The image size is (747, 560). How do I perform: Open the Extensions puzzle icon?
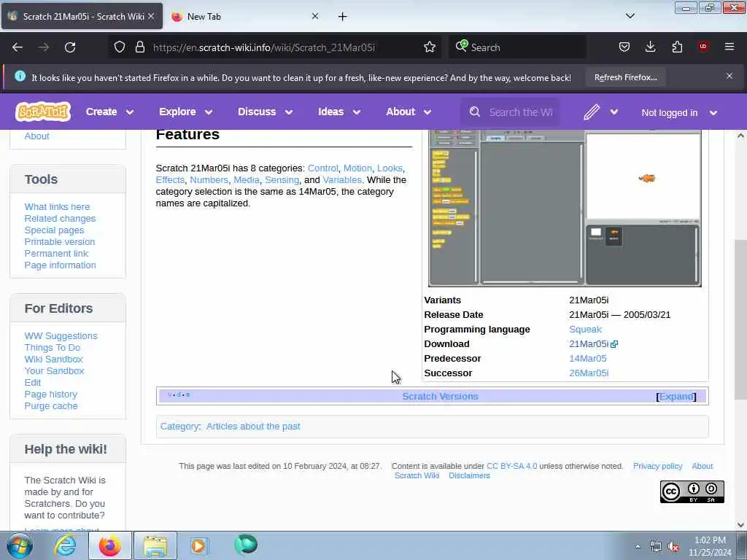point(677,47)
